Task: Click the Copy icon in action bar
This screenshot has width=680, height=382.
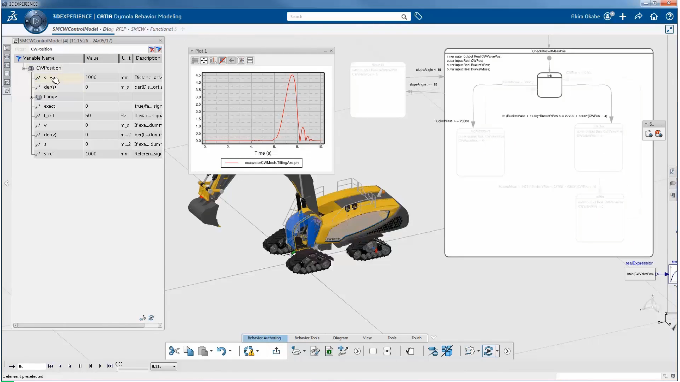Action: (x=189, y=351)
